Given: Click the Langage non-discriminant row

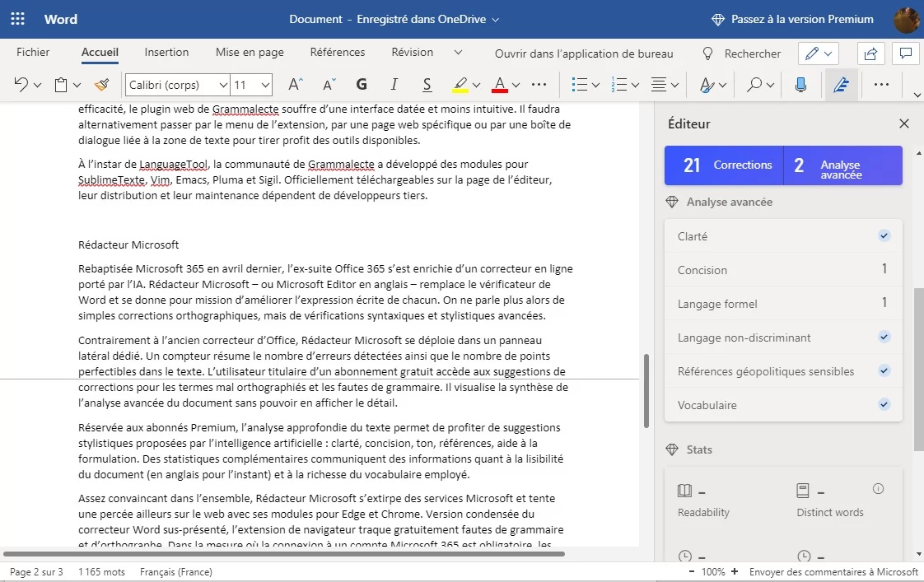Looking at the screenshot, I should pos(783,338).
